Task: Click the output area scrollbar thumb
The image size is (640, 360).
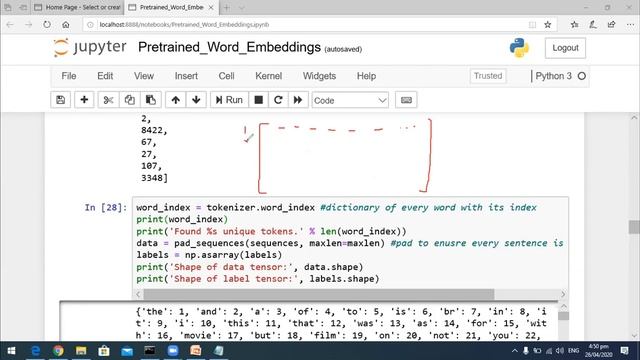Action: coord(563,316)
